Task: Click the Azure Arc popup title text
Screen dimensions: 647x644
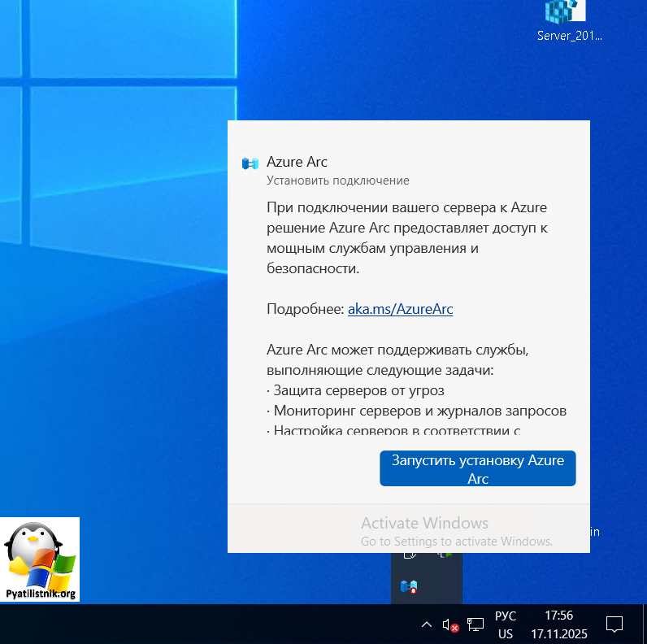Action: pos(297,162)
